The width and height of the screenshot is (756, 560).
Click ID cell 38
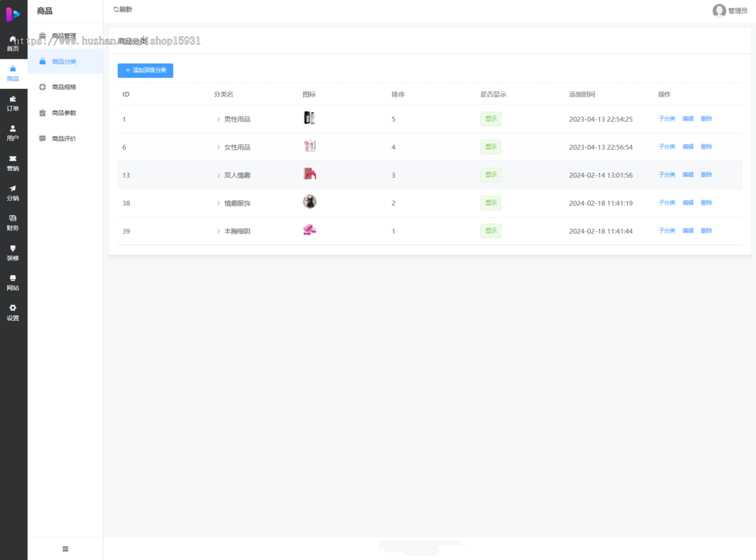click(x=126, y=203)
